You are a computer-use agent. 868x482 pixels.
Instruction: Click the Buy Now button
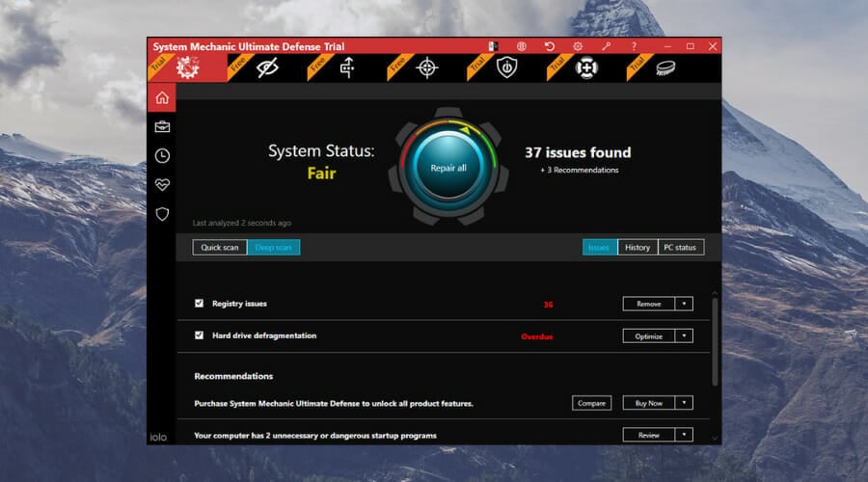(649, 403)
